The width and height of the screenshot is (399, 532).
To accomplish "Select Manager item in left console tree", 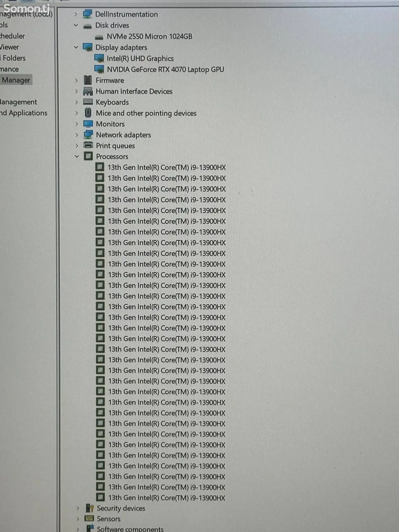I will (x=16, y=80).
